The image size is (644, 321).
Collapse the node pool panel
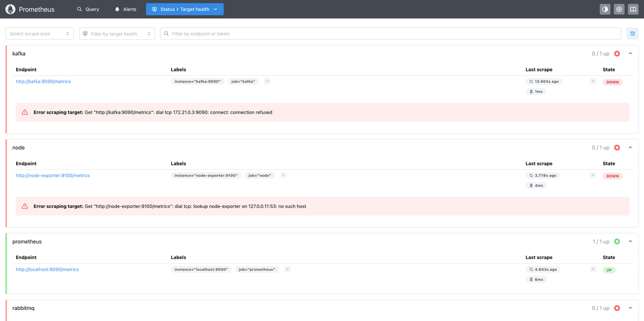[x=630, y=148]
